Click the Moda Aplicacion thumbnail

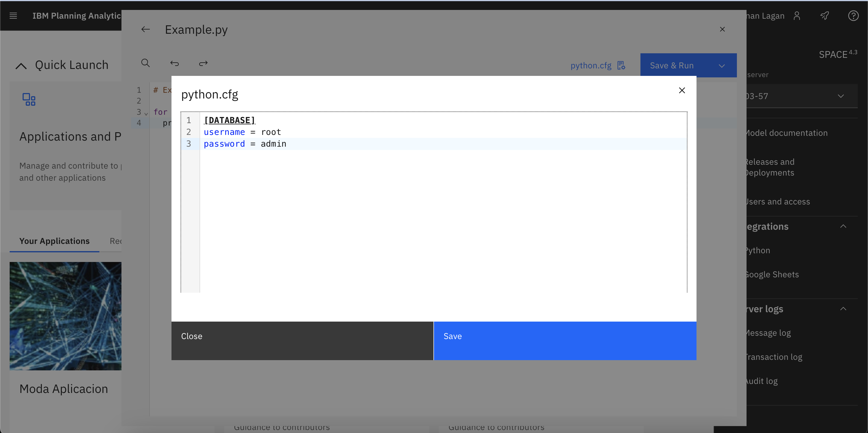65,316
